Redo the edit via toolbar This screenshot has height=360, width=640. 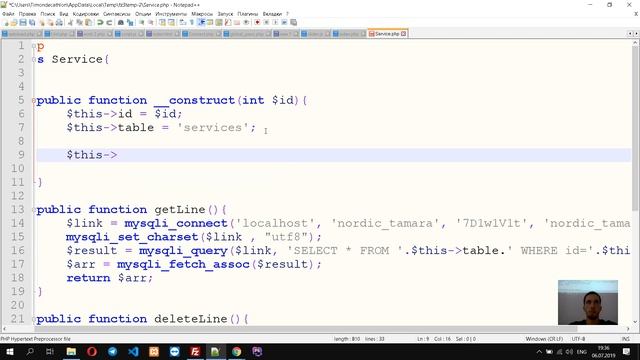point(109,22)
